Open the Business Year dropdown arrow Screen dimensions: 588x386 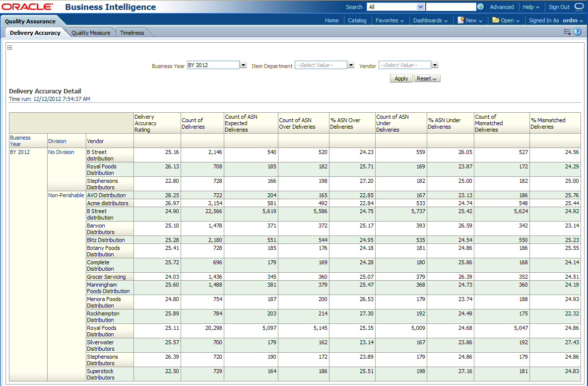(243, 65)
